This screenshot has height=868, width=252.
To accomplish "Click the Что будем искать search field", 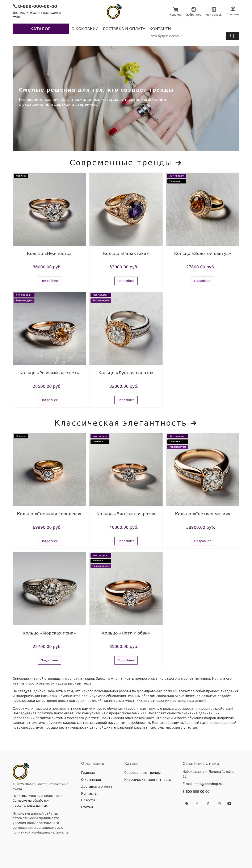I will point(187,36).
